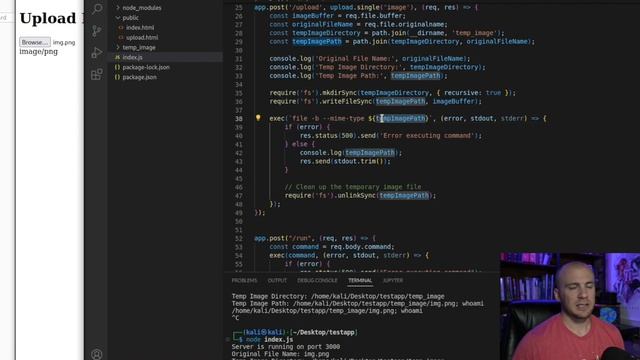Click 'imageBuffer' declaration on line 26
This screenshot has height=360, width=640.
click(x=313, y=16)
